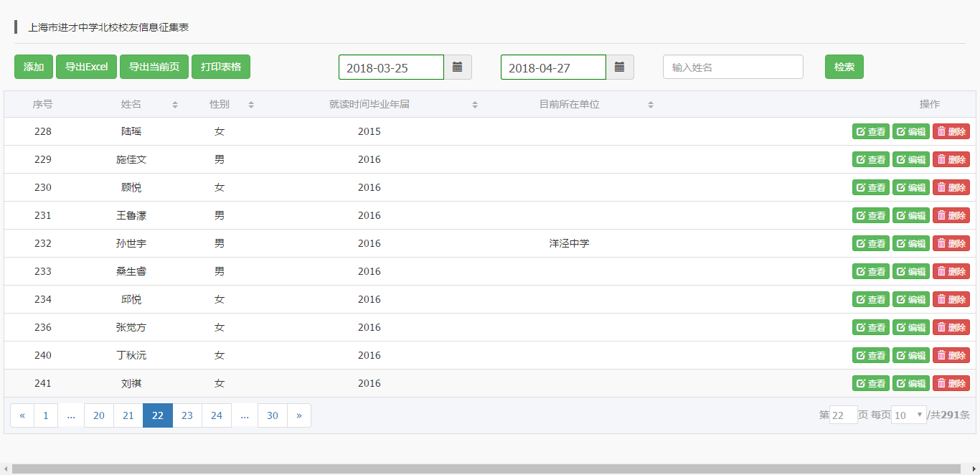The height and width of the screenshot is (475, 980).
Task: Go to pagination page 23
Action: [187, 415]
